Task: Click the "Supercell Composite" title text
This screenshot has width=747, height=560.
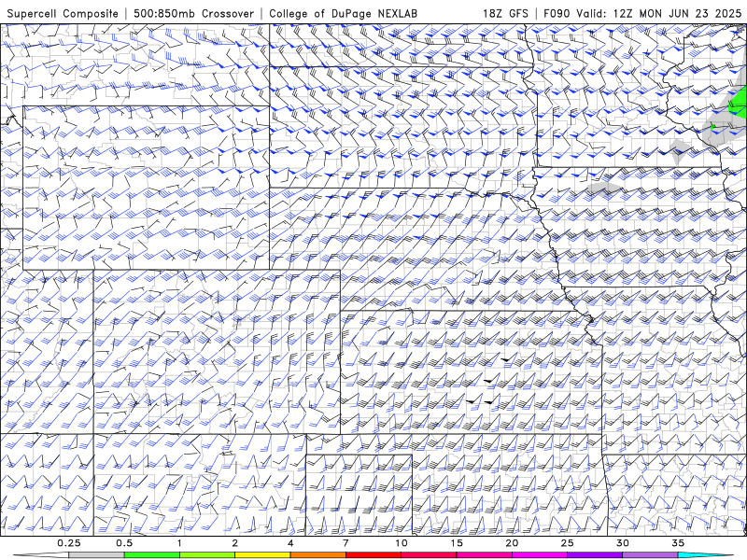Action: click(x=63, y=13)
